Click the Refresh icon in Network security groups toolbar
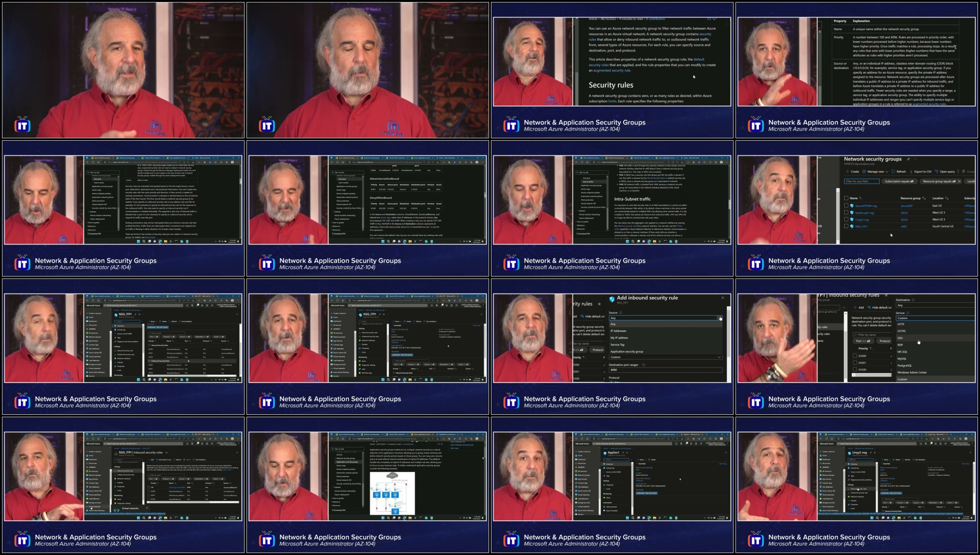The height and width of the screenshot is (555, 980). [x=894, y=171]
